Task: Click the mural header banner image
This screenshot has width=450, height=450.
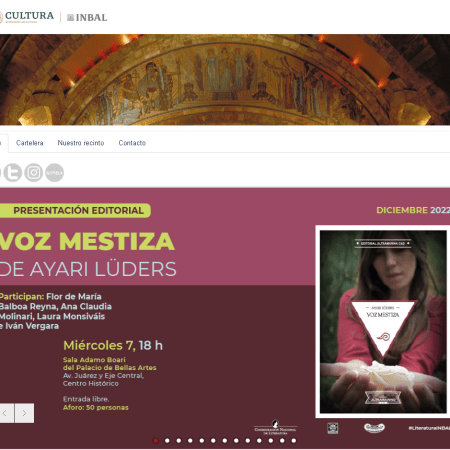Action: click(x=225, y=80)
